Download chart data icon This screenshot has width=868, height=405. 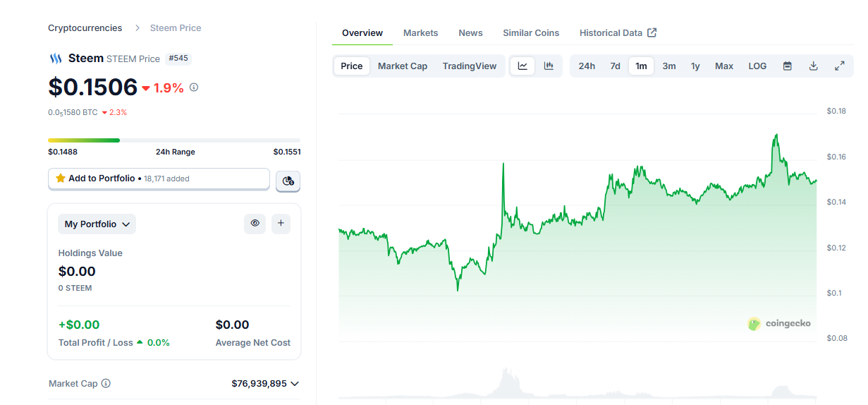tap(813, 66)
